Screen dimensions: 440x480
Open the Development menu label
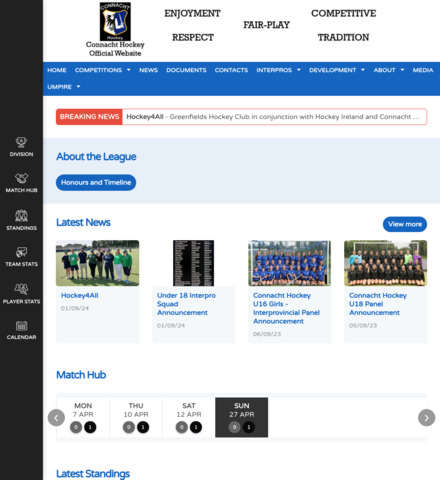click(332, 70)
